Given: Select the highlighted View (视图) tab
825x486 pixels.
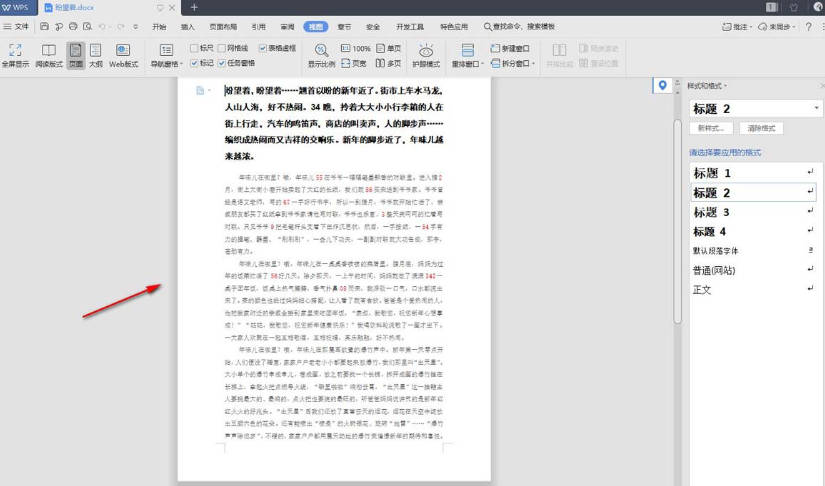Looking at the screenshot, I should (x=316, y=26).
